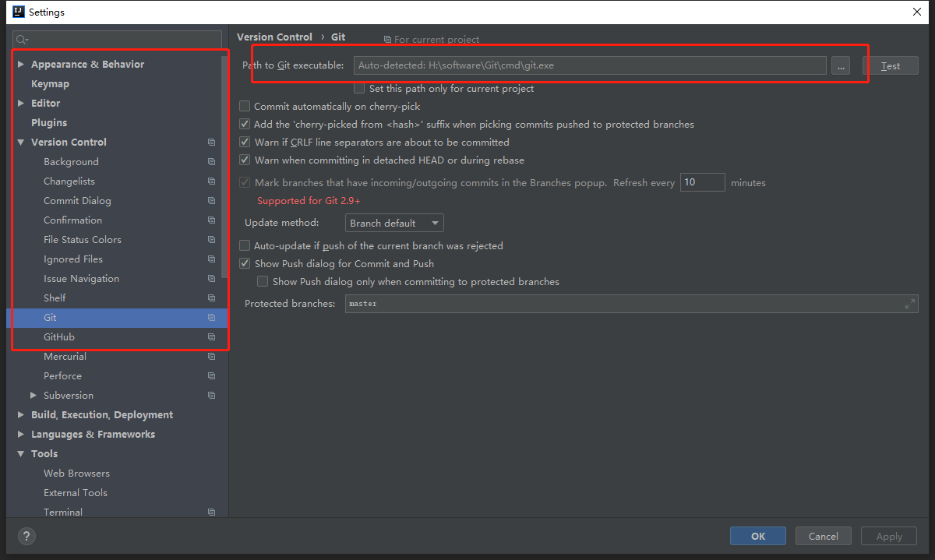Click the per-project settings icon next to GitHub
This screenshot has width=935, height=560.
211,336
